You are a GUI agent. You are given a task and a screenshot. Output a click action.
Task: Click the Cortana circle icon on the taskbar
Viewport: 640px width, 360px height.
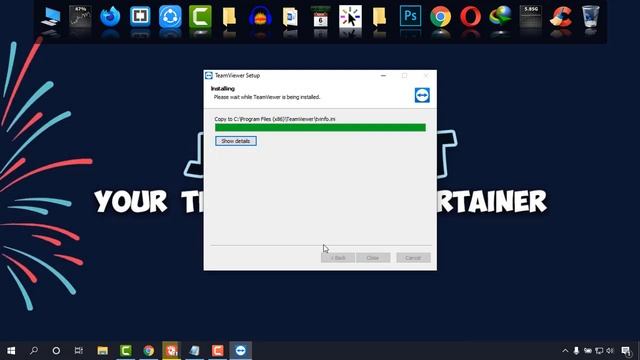point(56,351)
